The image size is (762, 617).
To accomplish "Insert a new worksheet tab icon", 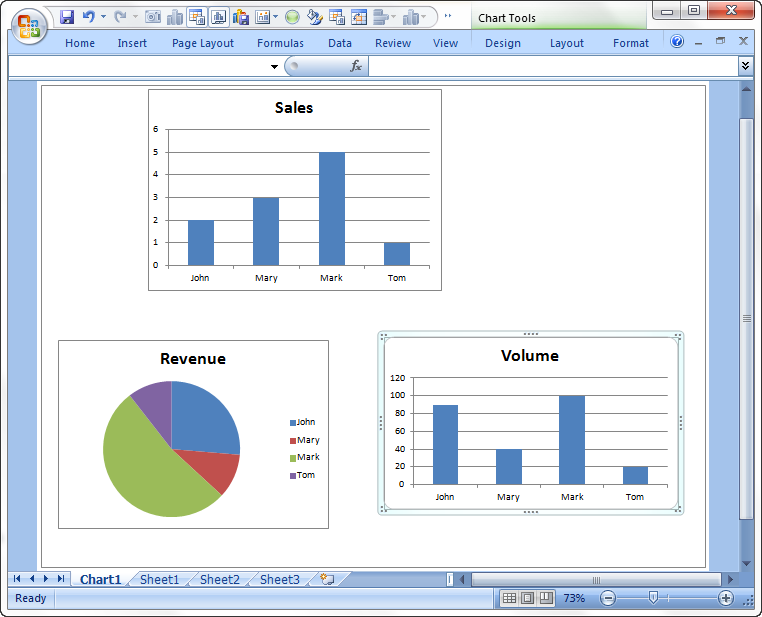I will click(x=326, y=579).
